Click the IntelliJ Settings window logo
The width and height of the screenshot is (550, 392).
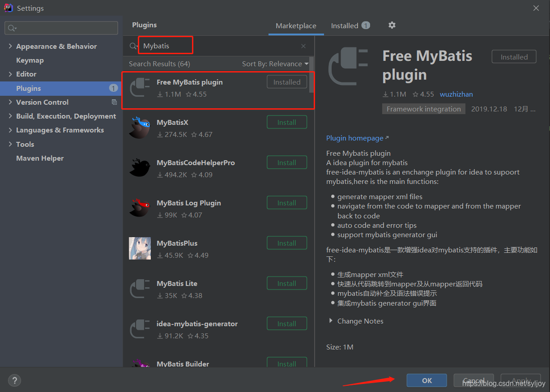pos(8,8)
